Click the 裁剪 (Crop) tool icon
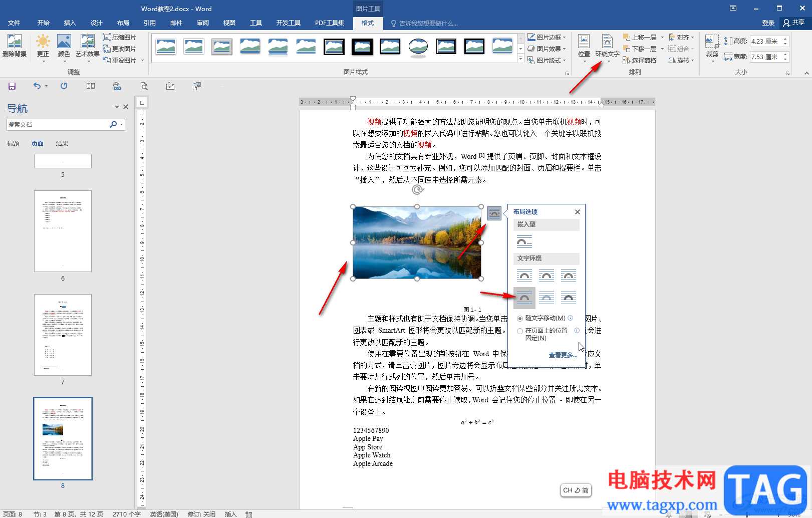 tap(712, 43)
